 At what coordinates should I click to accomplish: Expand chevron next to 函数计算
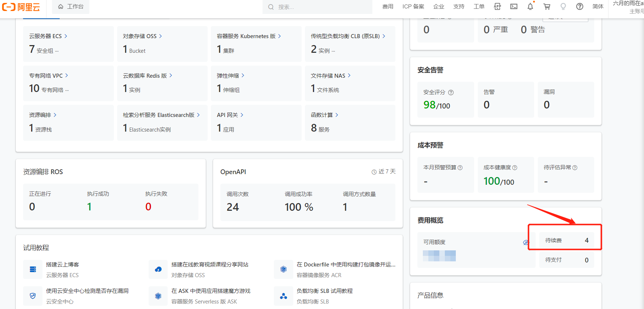point(337,115)
